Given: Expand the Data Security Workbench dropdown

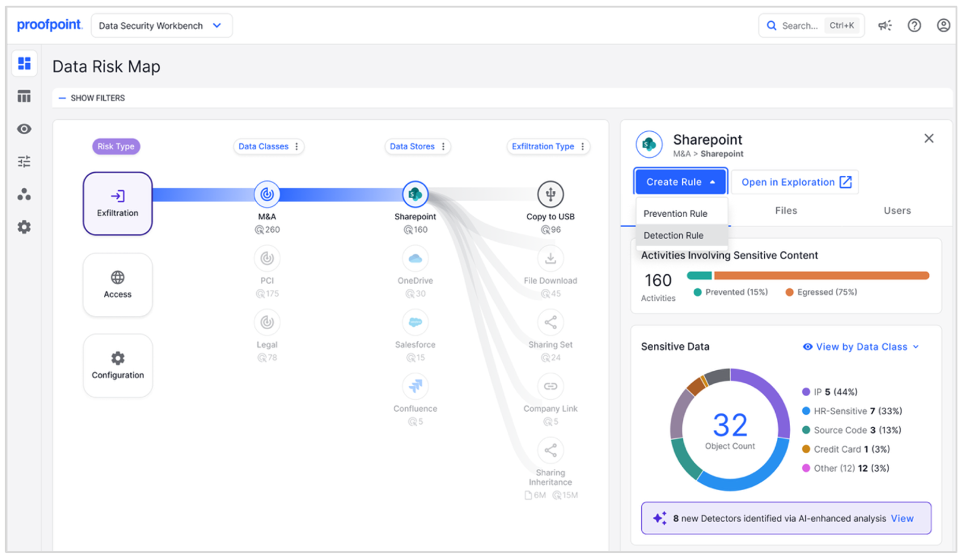Looking at the screenshot, I should [x=161, y=26].
